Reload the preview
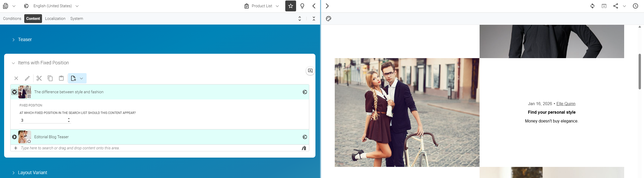This screenshot has height=178, width=644. pos(592,6)
